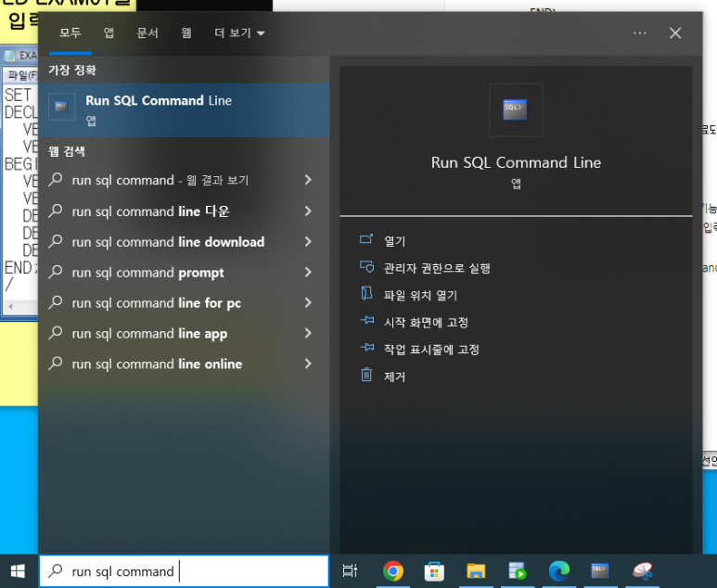Viewport: 717px width, 588px height.
Task: Open Run SQL Command Line best match result
Action: 184,109
